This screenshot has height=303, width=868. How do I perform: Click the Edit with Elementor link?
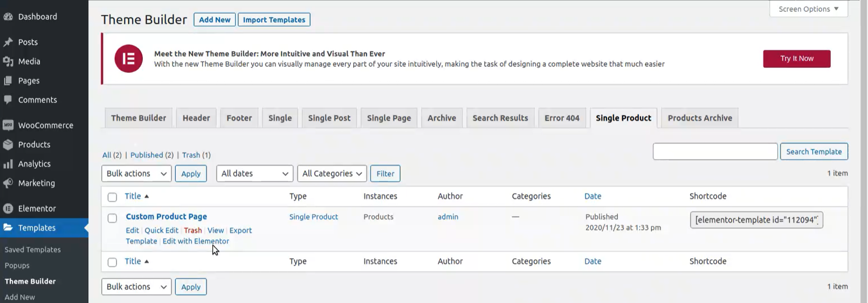click(196, 241)
